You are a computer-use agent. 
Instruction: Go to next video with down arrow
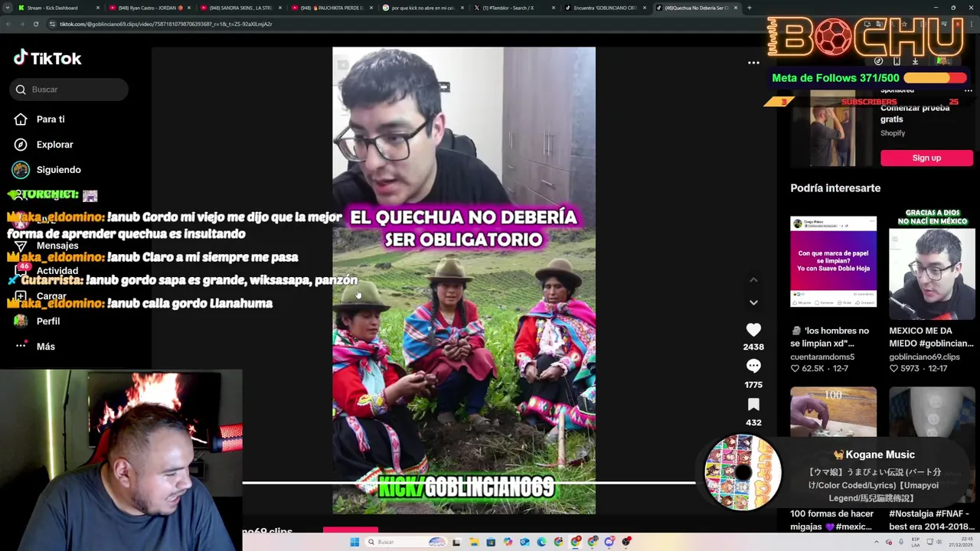coord(753,302)
